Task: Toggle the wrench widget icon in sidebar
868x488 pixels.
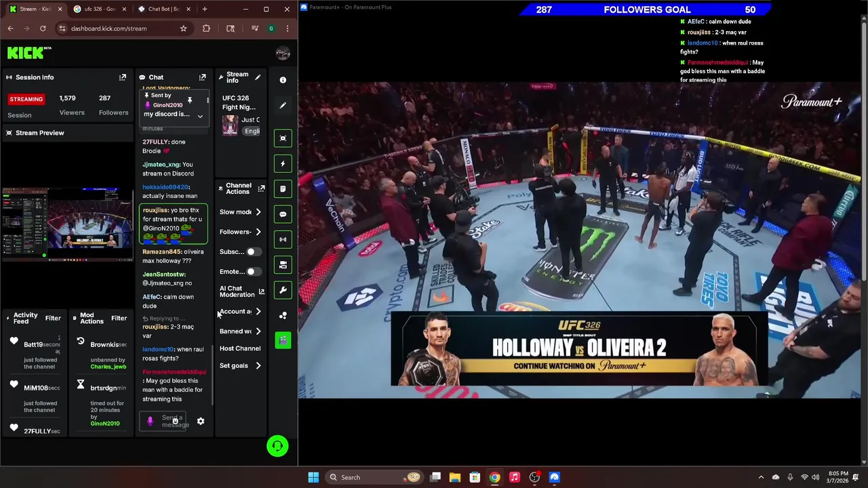Action: tap(283, 290)
